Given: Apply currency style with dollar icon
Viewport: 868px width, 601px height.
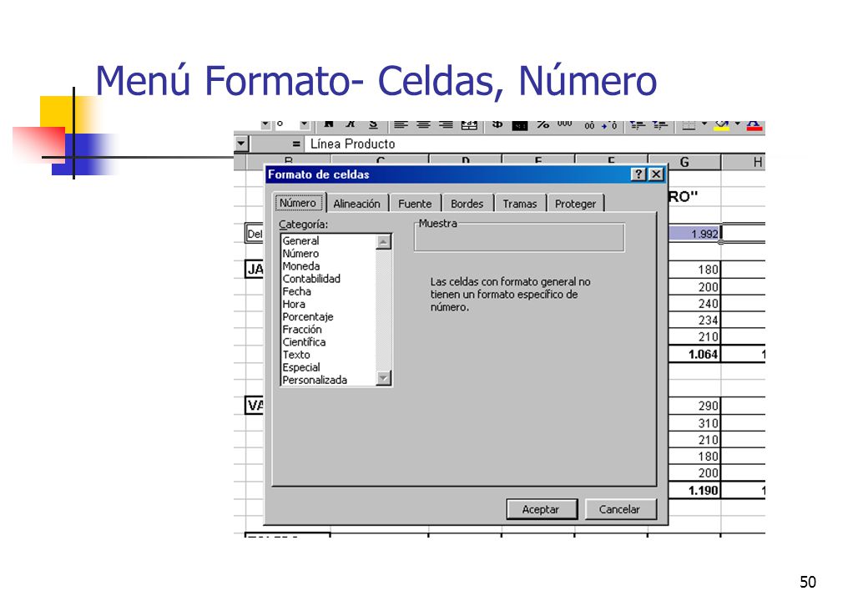Looking at the screenshot, I should point(497,125).
